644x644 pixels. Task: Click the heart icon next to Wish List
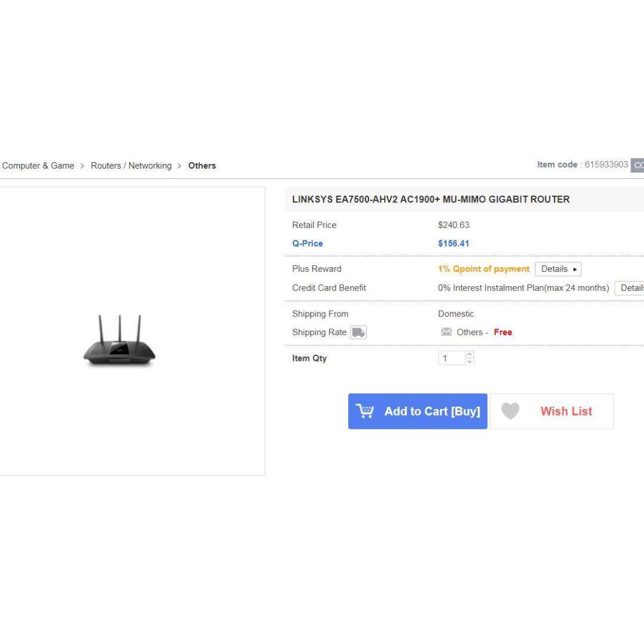(x=510, y=411)
